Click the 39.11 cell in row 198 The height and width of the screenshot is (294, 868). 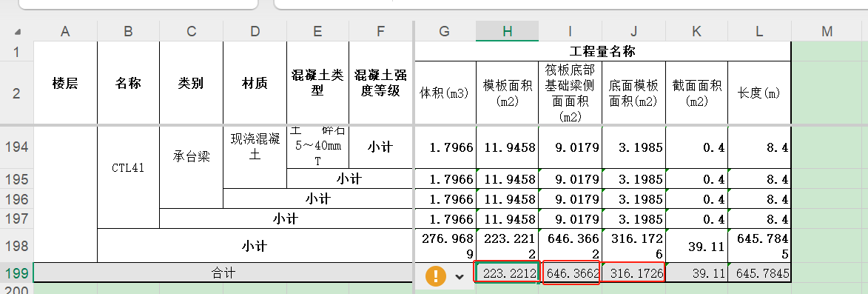click(x=696, y=245)
